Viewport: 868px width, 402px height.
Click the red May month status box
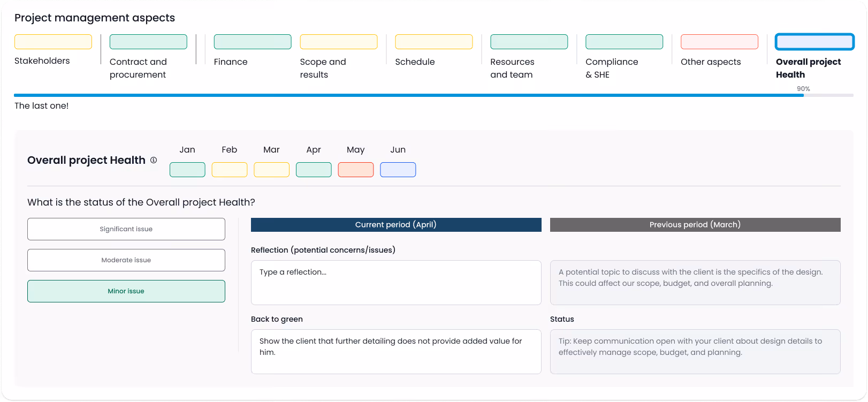356,170
